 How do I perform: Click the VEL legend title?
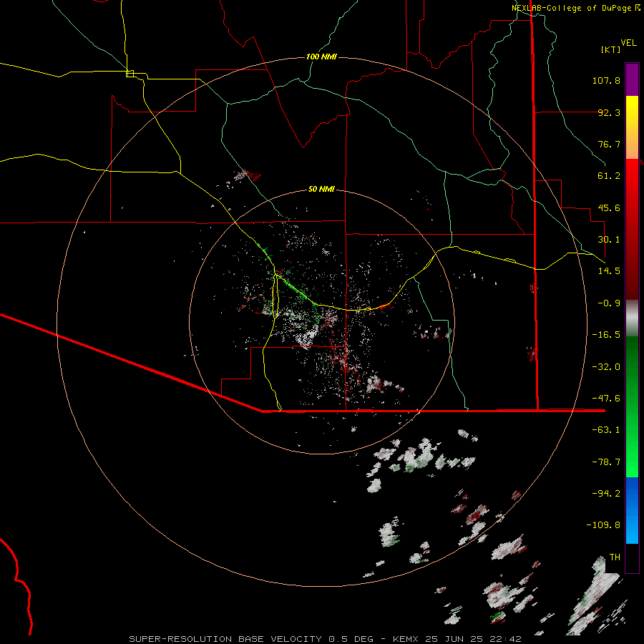tap(628, 43)
